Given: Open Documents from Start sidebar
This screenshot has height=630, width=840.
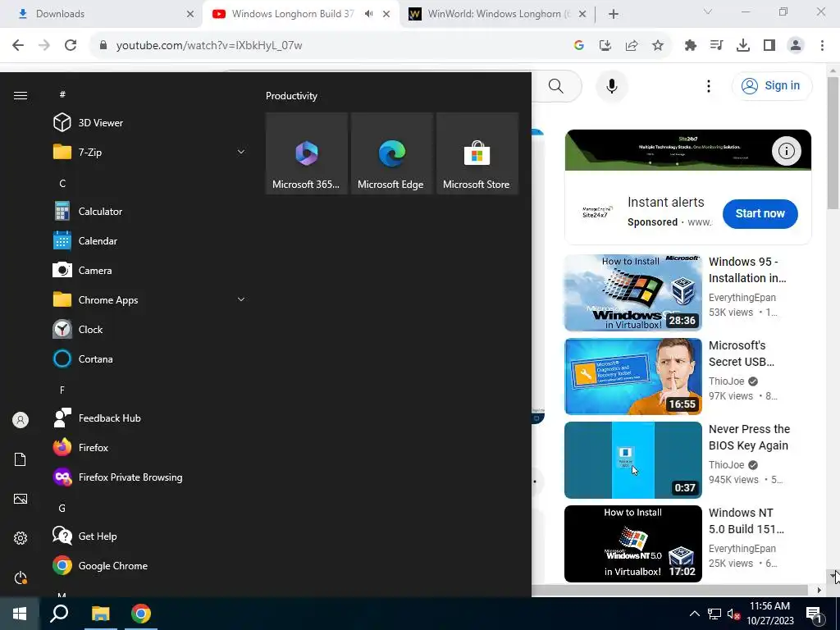Looking at the screenshot, I should [x=21, y=459].
